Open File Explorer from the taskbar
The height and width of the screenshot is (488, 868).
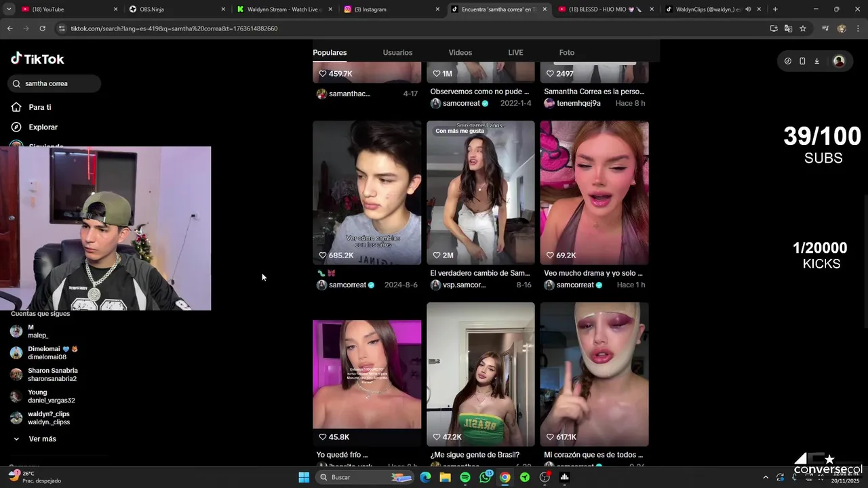[445, 477]
